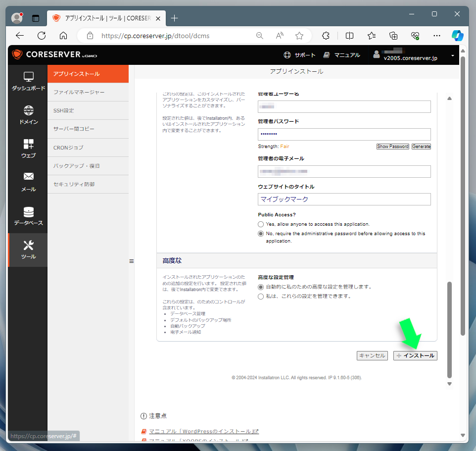Screen dimensions: 476x451
Task: Open the Dashboard (ダッシュボード) sidebar icon
Action: coord(28,81)
